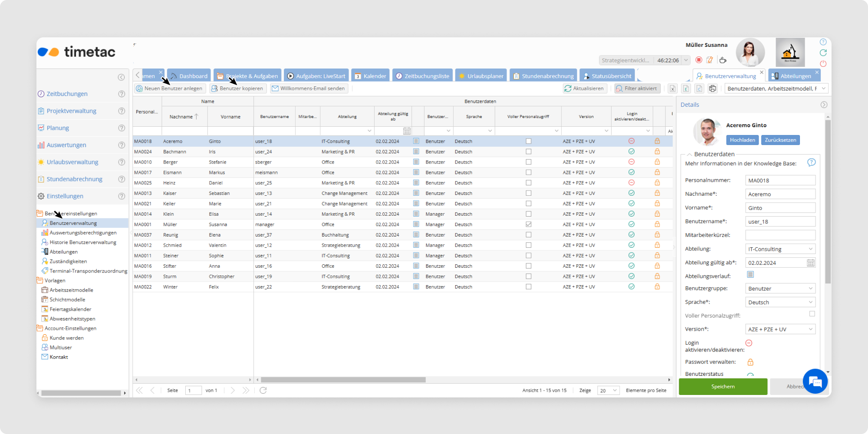Click the print icon in toolbar
The image size is (868, 434).
713,89
